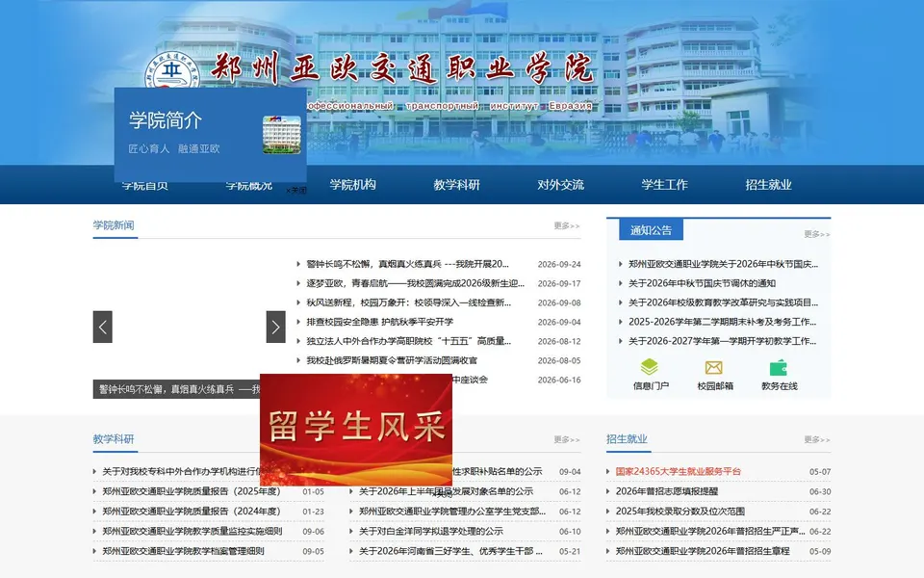Open notice 郑州亚欧交通职业学院关于2026年中秋节国庆
This screenshot has width=924, height=578.
(x=723, y=264)
